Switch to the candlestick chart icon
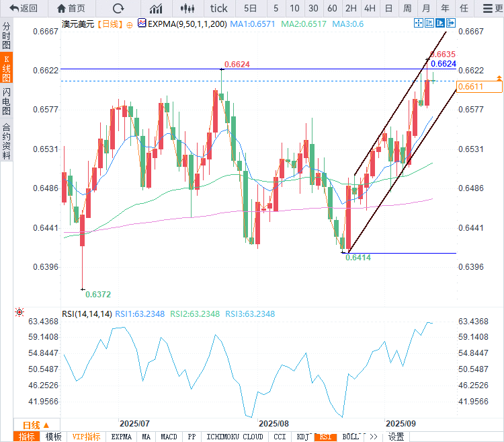 [187, 8]
